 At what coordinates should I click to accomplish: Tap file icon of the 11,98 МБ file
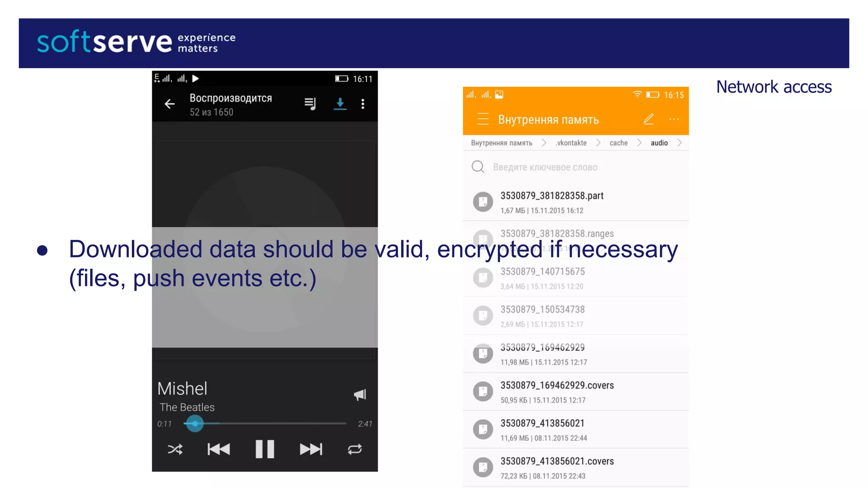click(x=483, y=354)
